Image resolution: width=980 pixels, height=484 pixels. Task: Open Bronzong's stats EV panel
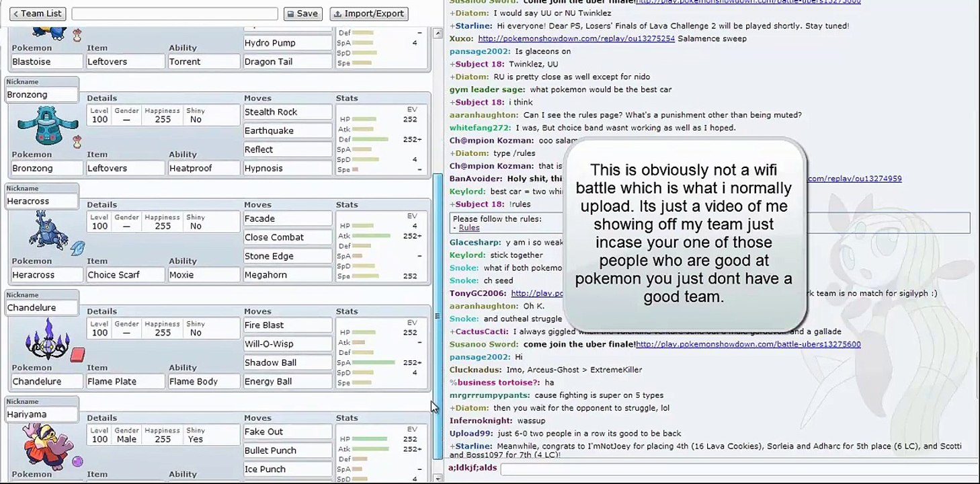tap(381, 139)
